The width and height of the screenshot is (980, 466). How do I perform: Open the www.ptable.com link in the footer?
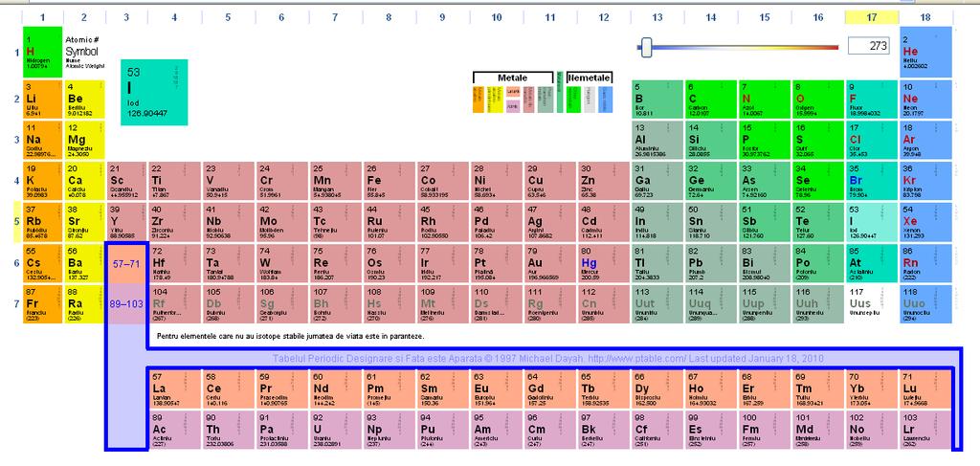click(x=636, y=359)
